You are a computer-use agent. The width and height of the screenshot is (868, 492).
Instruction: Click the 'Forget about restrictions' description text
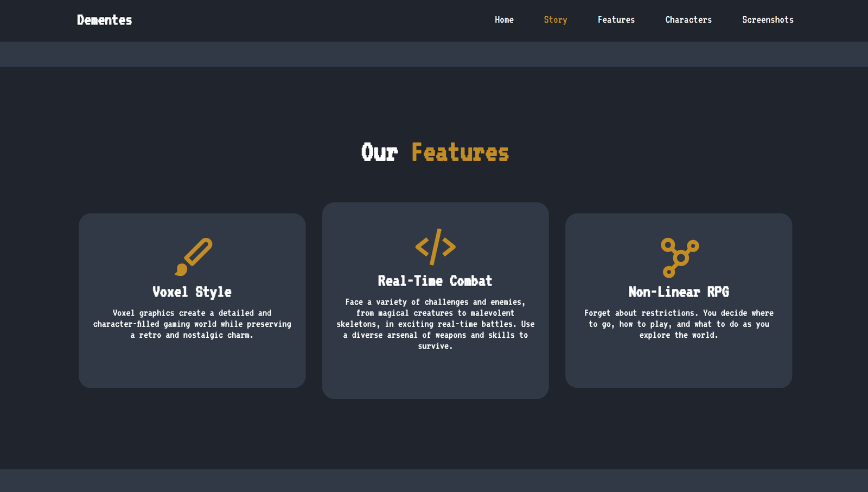point(679,324)
